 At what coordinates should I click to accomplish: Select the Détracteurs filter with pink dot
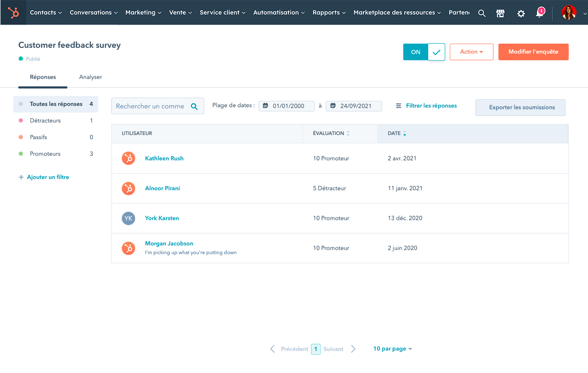coord(45,121)
